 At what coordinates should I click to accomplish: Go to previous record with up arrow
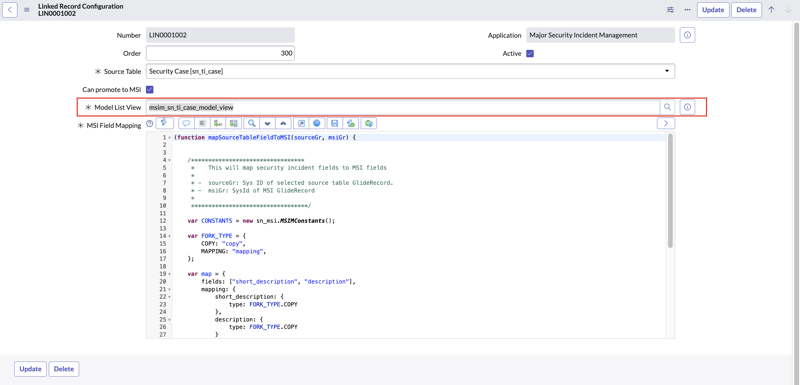tap(771, 10)
